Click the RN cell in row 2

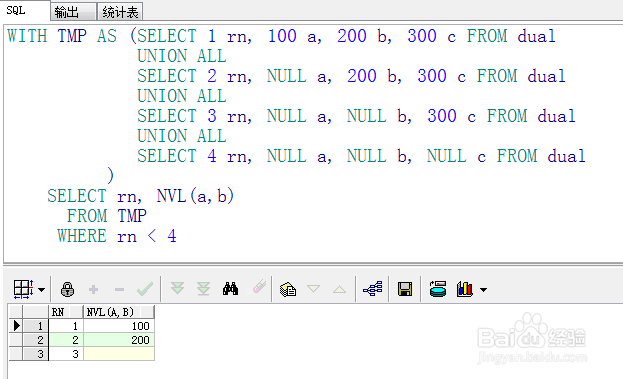[x=66, y=340]
